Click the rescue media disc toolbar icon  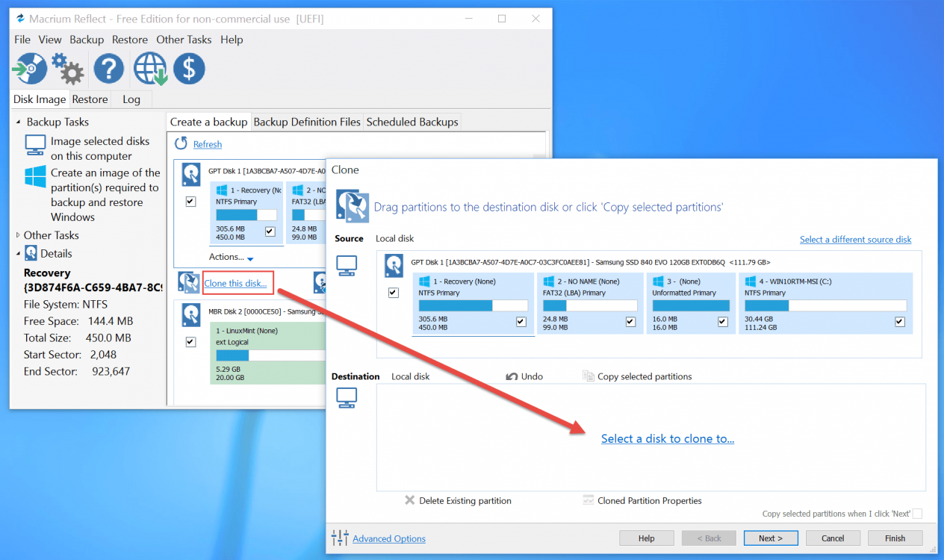29,69
